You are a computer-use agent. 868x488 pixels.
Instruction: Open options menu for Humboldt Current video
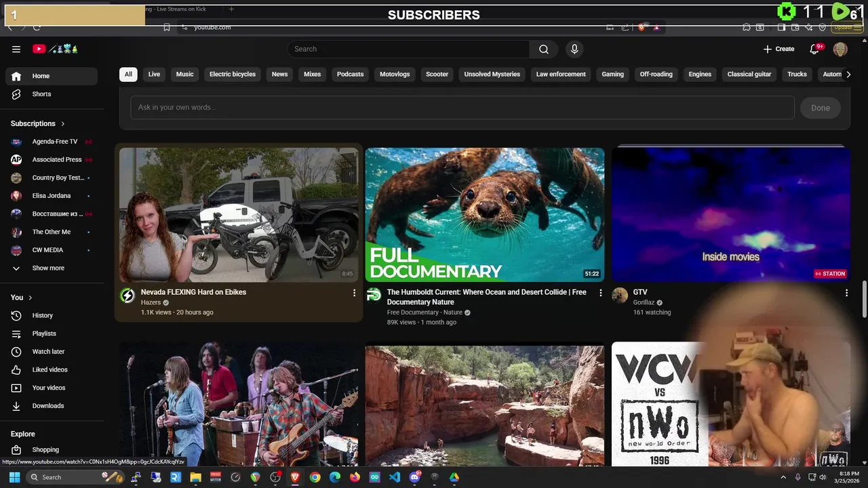coord(600,293)
